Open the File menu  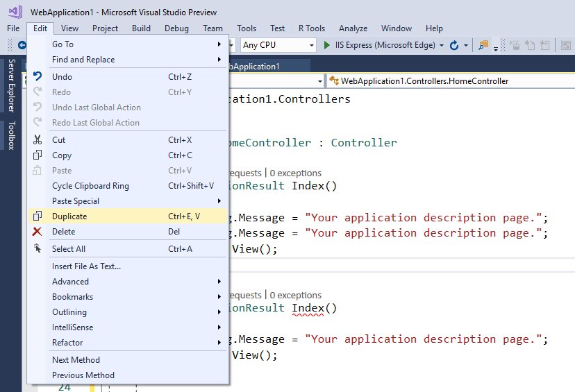13,28
